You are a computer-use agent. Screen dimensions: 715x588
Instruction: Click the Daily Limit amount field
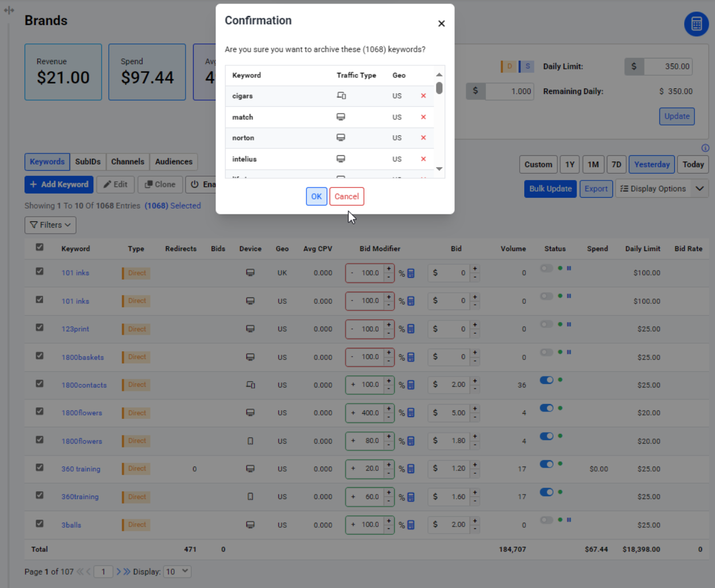click(x=668, y=66)
